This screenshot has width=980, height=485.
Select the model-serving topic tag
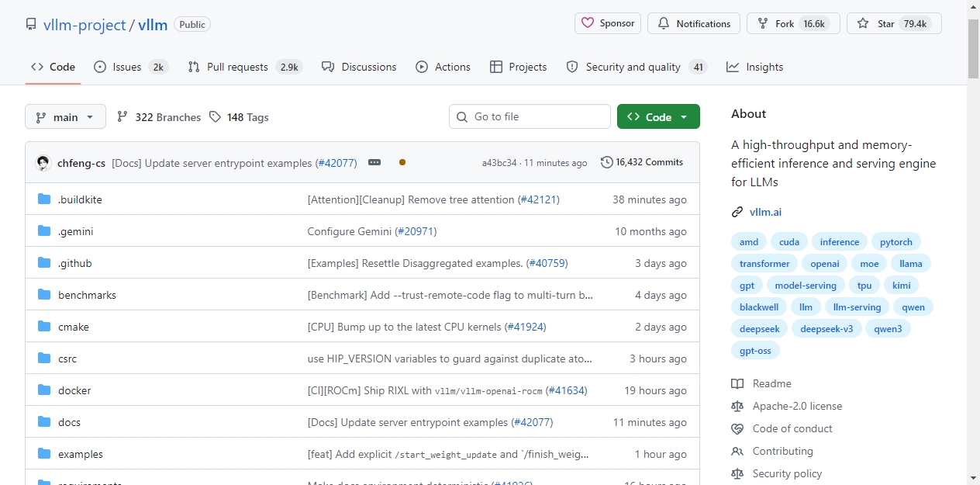[x=806, y=285]
